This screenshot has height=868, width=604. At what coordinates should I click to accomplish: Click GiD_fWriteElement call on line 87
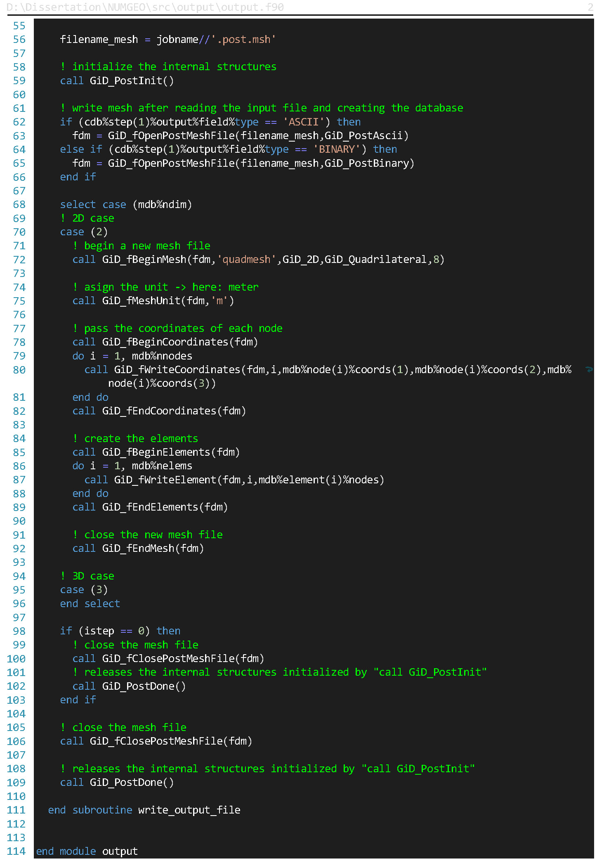point(165,480)
